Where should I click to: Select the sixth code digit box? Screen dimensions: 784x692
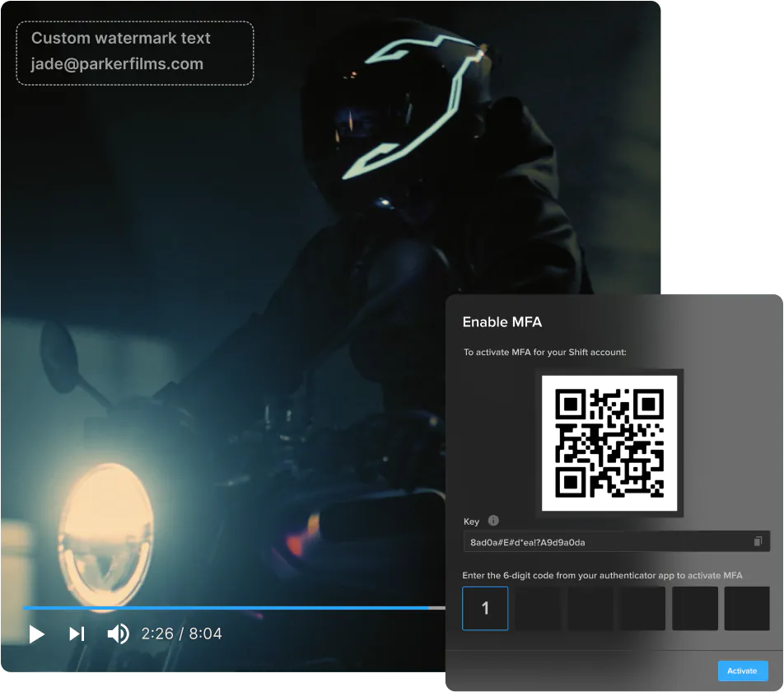pyautogui.click(x=747, y=609)
